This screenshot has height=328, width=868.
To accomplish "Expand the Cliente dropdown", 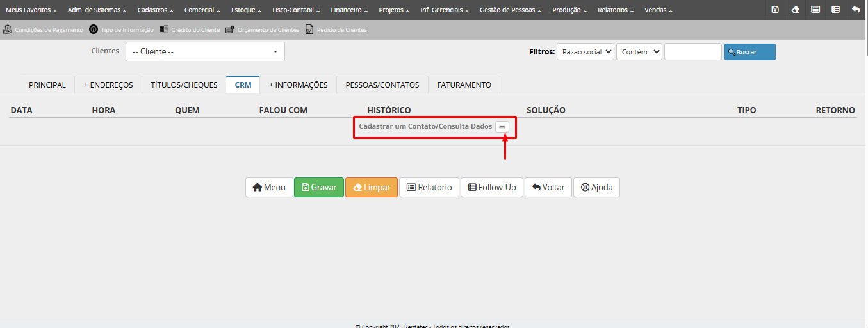I will pos(205,52).
